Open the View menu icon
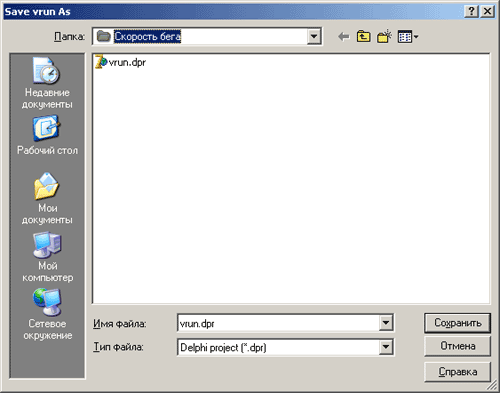This screenshot has width=500, height=393. pyautogui.click(x=408, y=36)
